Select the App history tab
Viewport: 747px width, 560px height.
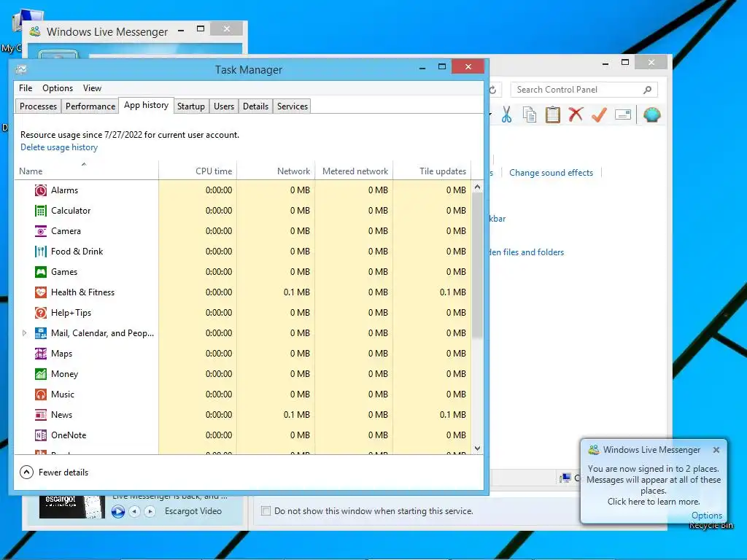click(146, 105)
